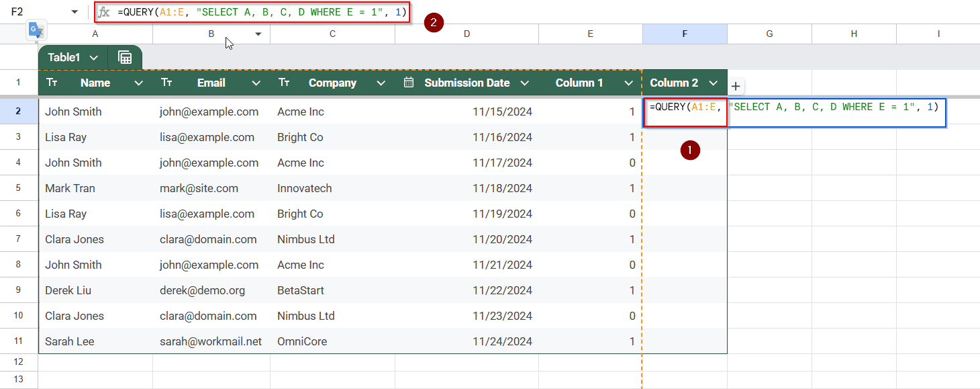Image resolution: width=980 pixels, height=389 pixels.
Task: Select row 2 header
Action: point(19,112)
